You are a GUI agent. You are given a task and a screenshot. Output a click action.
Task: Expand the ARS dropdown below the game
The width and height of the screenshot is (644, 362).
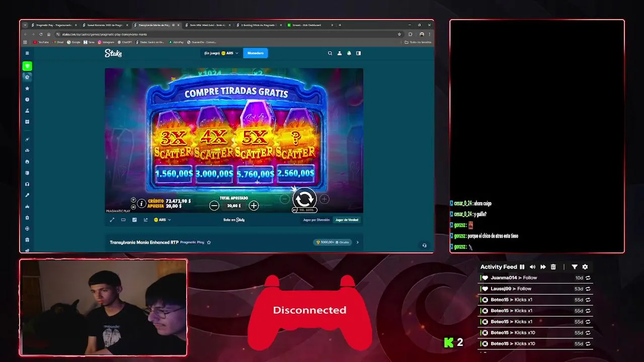tap(163, 220)
